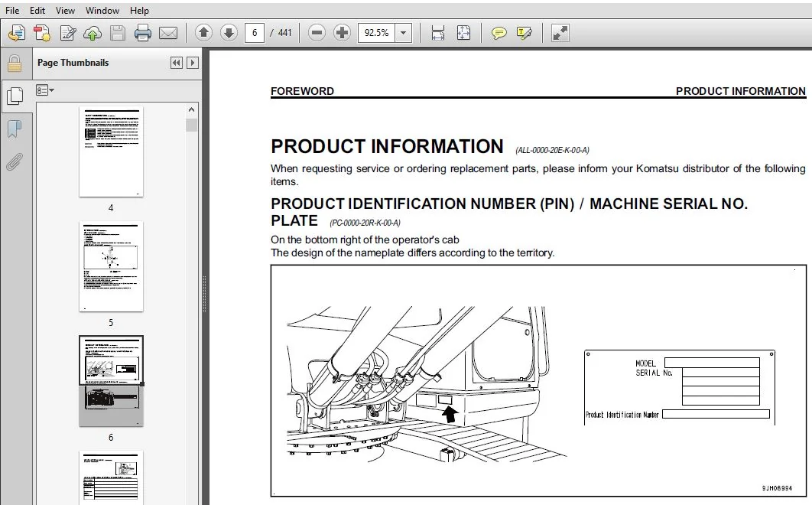This screenshot has width=812, height=505.
Task: Click the upload to cloud icon
Action: click(x=93, y=33)
